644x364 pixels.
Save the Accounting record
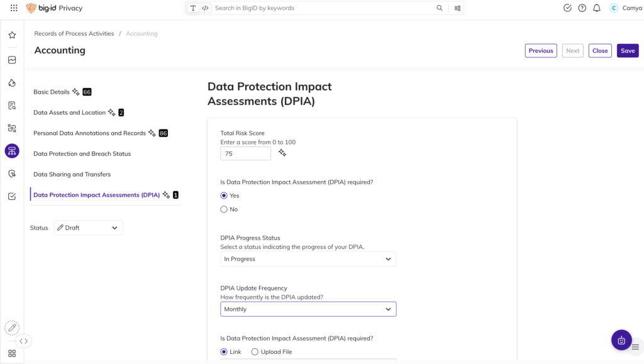(628, 50)
